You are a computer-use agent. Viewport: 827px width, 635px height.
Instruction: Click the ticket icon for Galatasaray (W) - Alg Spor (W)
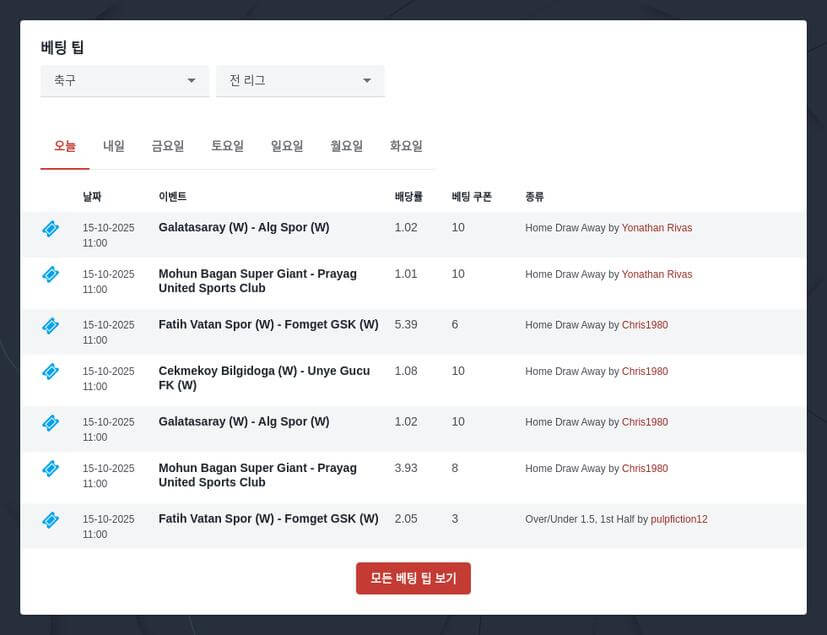point(50,228)
